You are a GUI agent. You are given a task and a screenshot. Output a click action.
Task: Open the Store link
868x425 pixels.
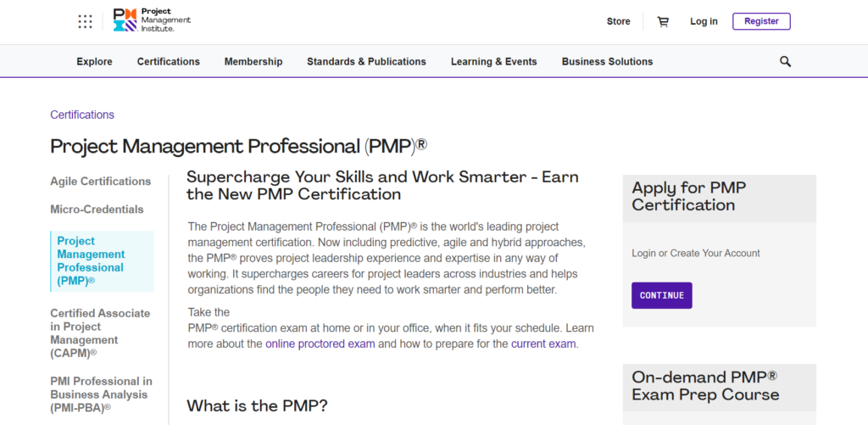(618, 21)
